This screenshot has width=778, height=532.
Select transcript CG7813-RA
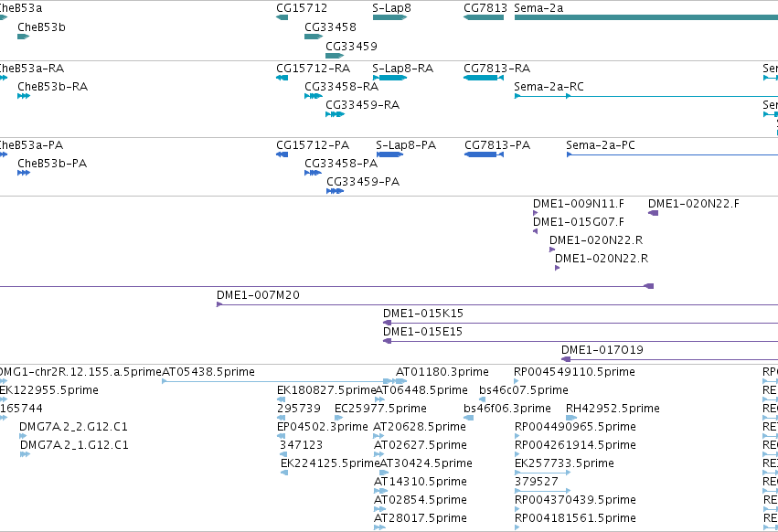(x=496, y=69)
